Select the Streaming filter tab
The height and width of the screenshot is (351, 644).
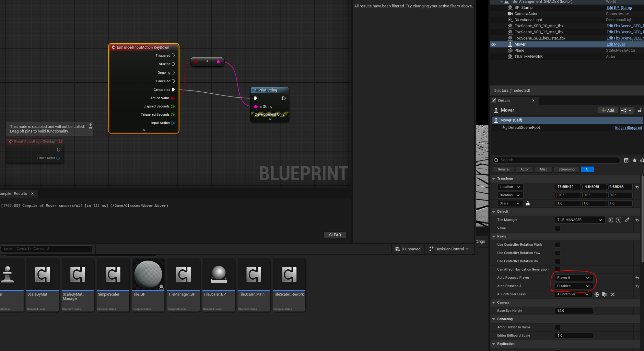566,169
